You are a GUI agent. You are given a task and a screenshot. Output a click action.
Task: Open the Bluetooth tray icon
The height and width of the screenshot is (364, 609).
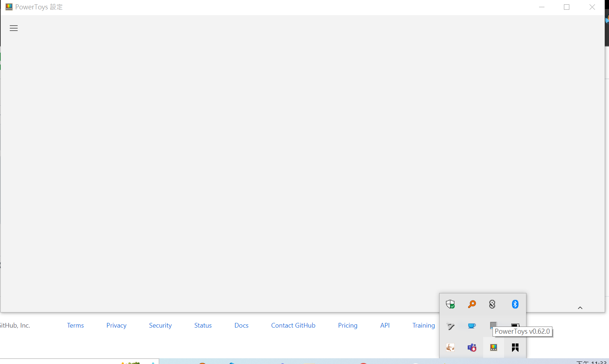pos(515,304)
